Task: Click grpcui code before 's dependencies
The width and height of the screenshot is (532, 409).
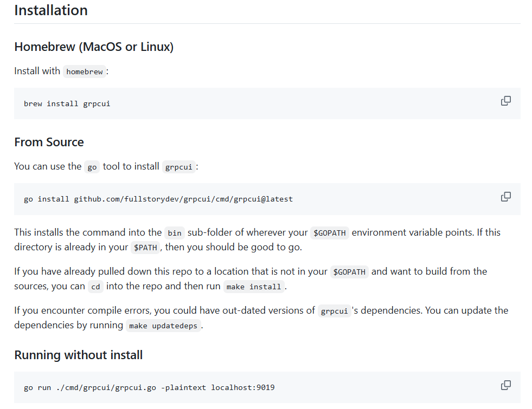Action: click(x=334, y=311)
